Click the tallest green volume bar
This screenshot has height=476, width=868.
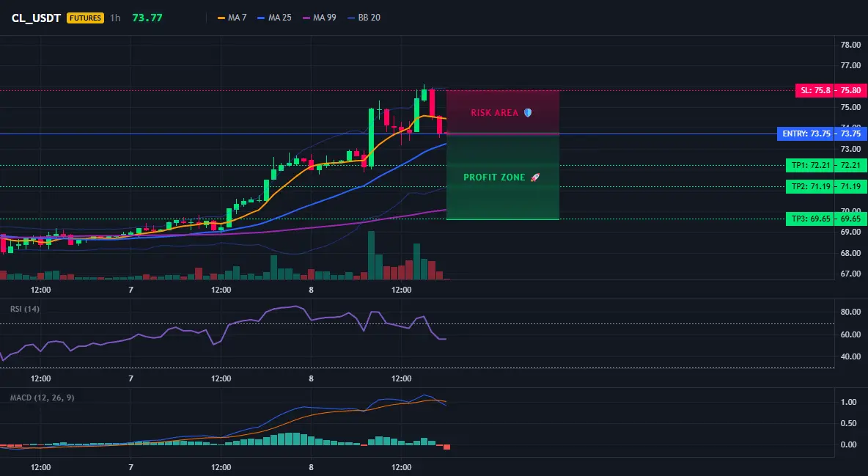coord(371,255)
